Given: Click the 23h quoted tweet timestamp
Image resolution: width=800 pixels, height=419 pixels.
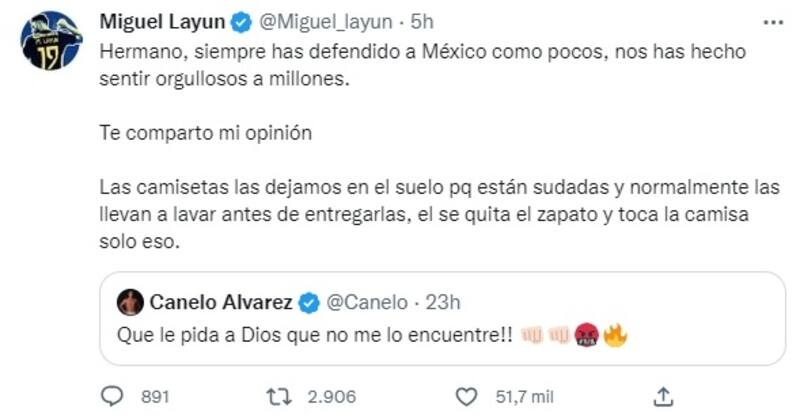Looking at the screenshot, I should click(x=439, y=301).
